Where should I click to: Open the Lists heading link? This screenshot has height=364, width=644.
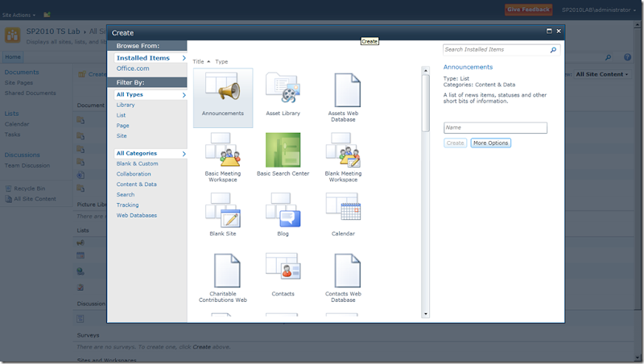coord(11,114)
